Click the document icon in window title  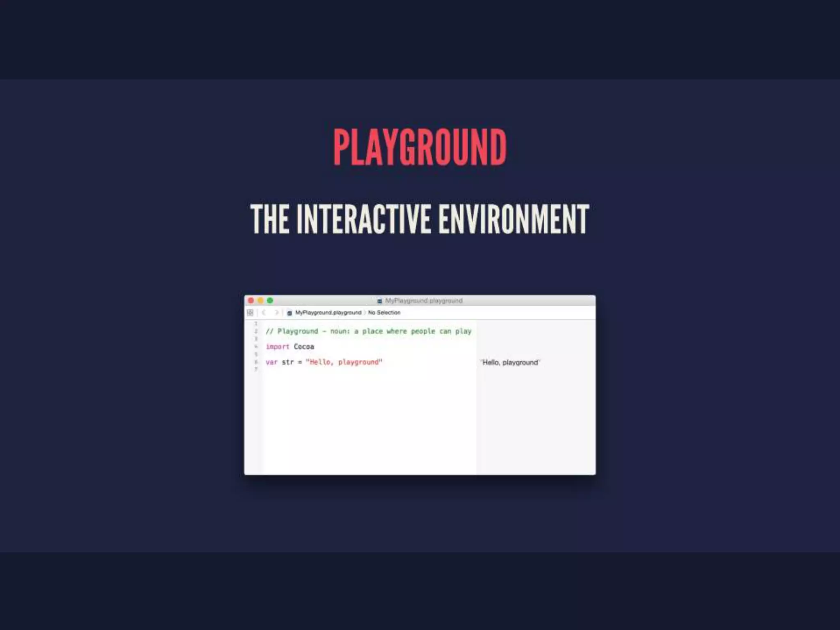380,301
